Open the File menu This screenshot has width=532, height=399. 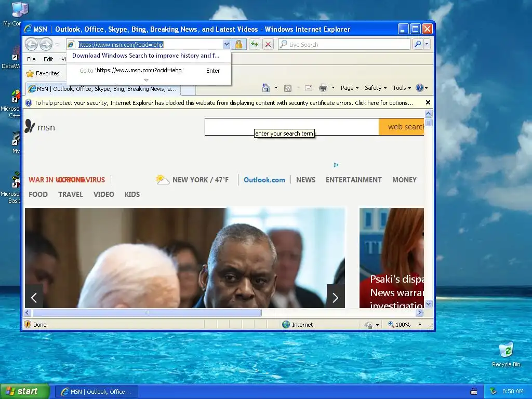click(31, 59)
